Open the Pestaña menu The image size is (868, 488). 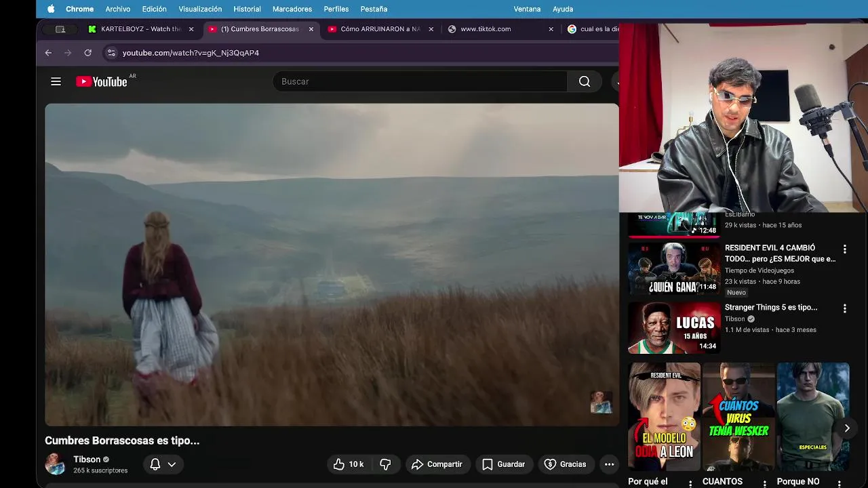coord(374,9)
